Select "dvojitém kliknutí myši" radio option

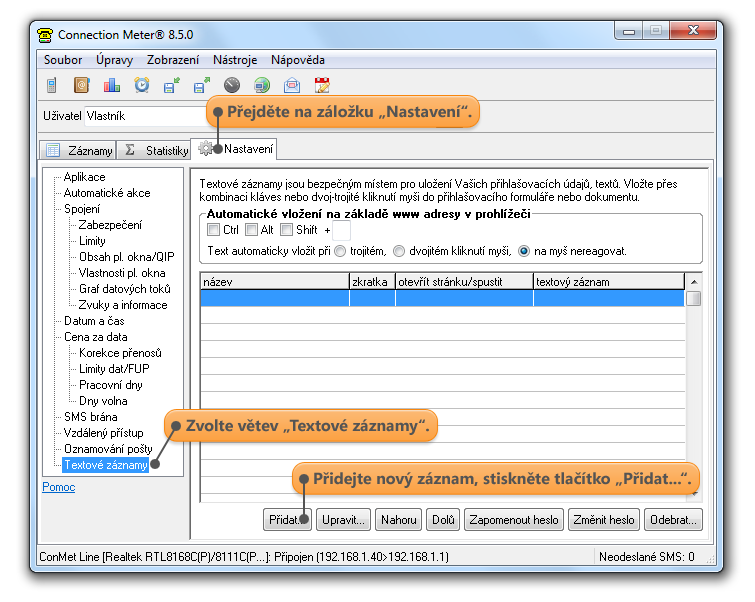coord(399,251)
